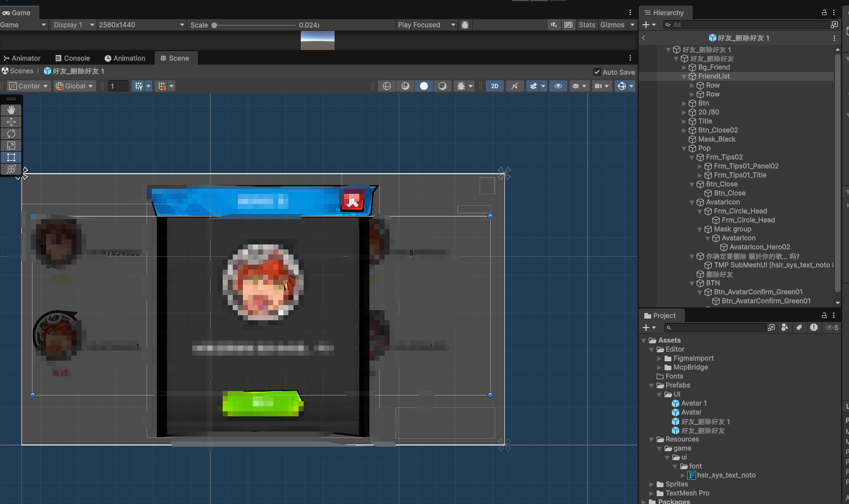The height and width of the screenshot is (504, 849).
Task: Click the Hierarchy search field
Action: coord(748,25)
